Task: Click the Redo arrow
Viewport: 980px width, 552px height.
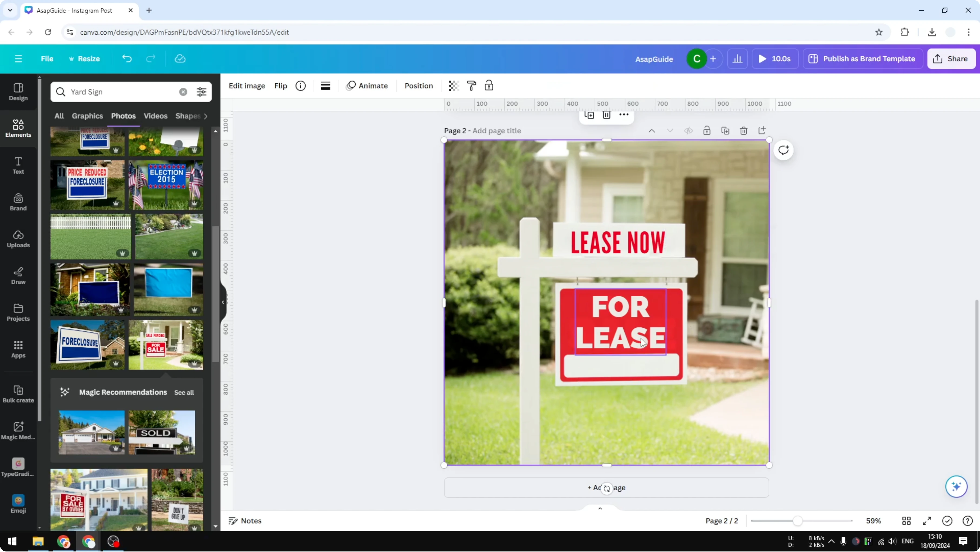Action: [151, 59]
